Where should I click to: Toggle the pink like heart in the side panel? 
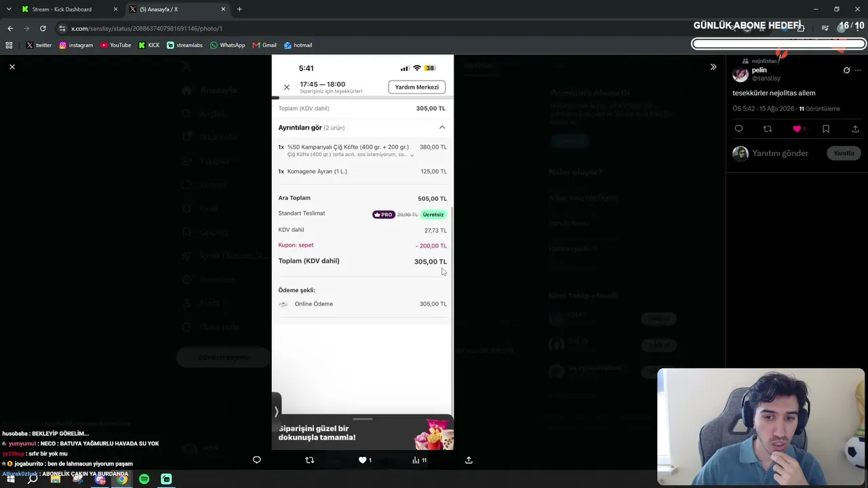point(797,129)
